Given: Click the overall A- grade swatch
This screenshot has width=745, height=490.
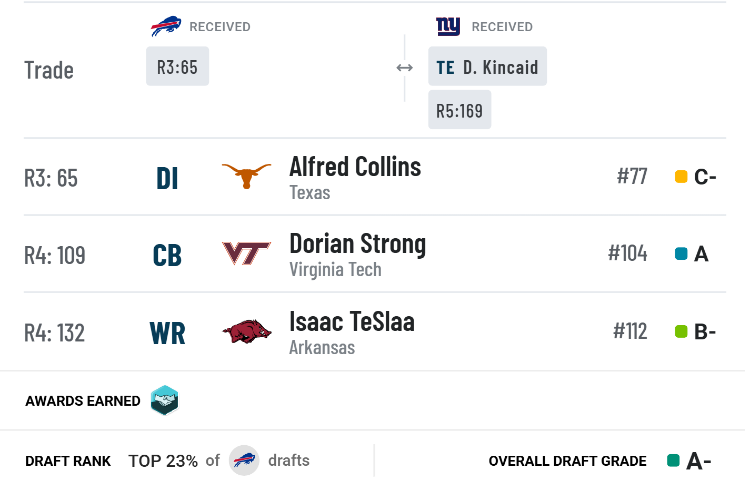Looking at the screenshot, I should point(673,461).
